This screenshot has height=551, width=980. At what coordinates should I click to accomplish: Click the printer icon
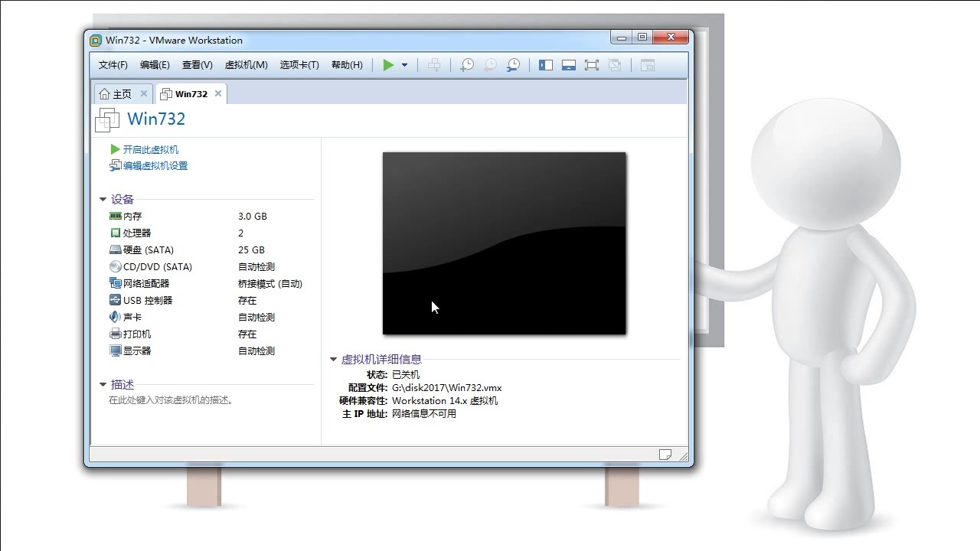pos(116,334)
